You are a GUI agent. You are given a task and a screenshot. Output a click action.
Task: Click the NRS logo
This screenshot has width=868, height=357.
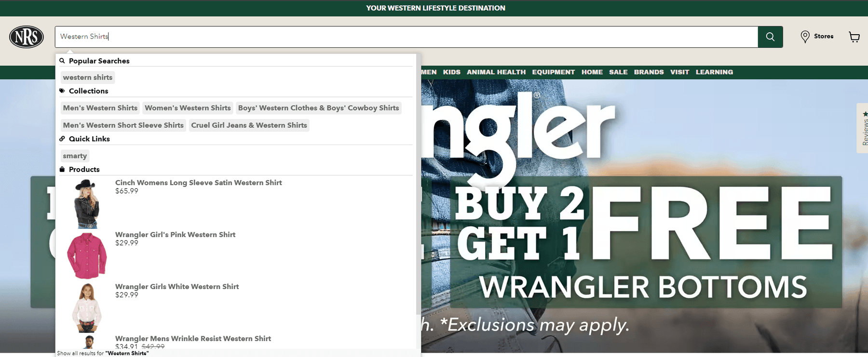point(27,37)
